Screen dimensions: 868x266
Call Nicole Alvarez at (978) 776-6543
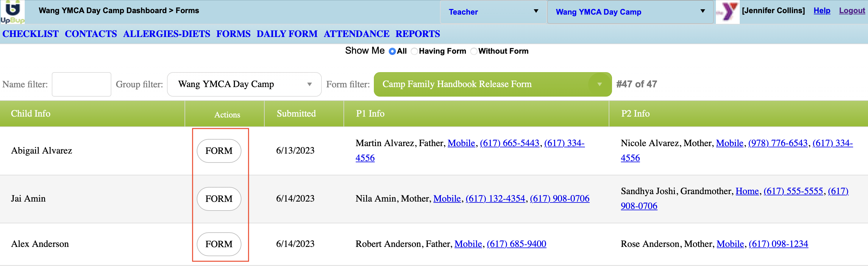coord(778,143)
